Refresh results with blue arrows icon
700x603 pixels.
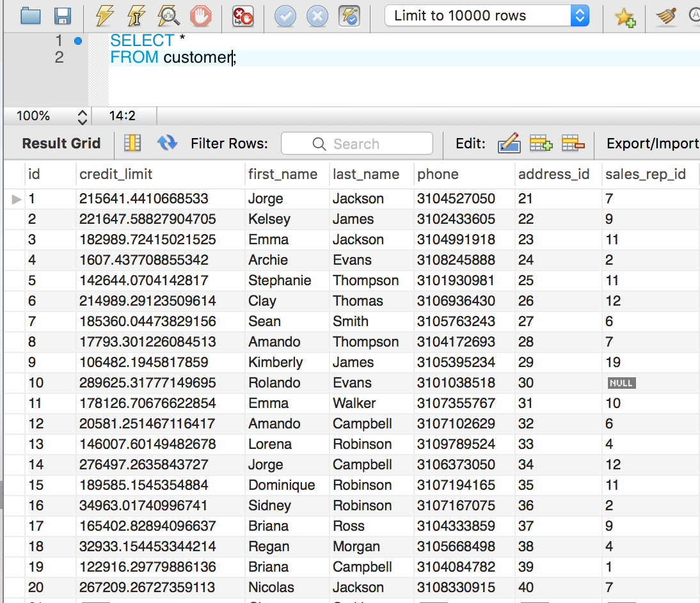168,143
